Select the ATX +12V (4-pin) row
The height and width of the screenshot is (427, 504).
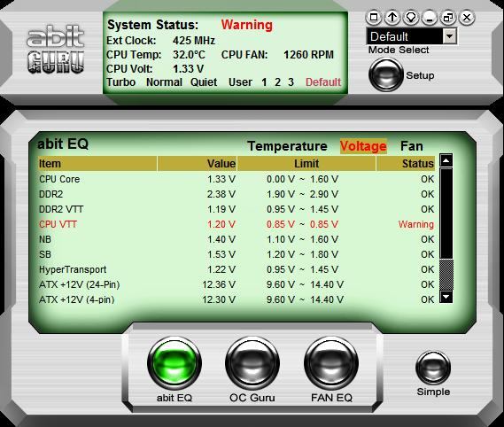(x=236, y=299)
